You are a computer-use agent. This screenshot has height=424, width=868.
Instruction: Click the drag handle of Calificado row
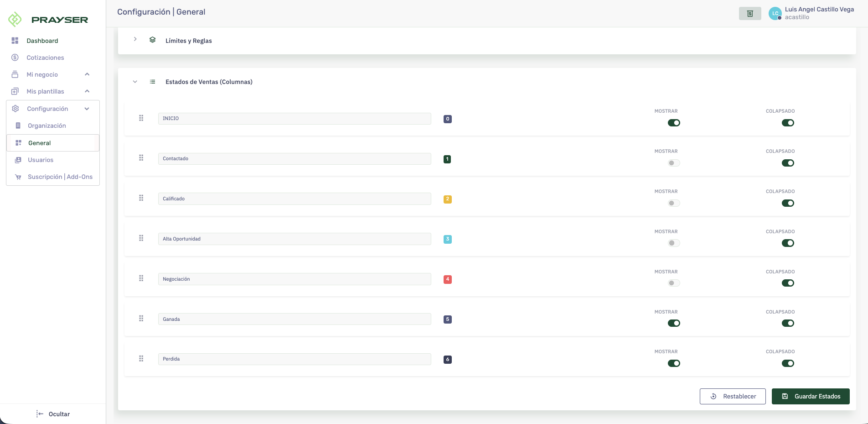click(x=141, y=198)
